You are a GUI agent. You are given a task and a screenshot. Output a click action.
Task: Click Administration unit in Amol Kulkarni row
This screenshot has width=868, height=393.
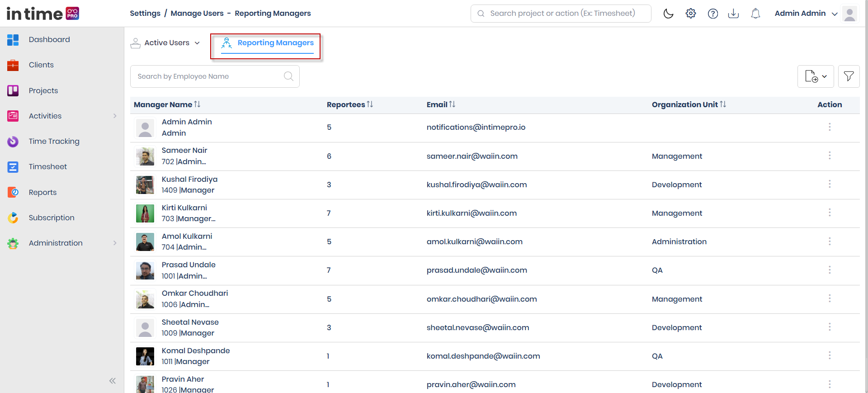coord(679,242)
